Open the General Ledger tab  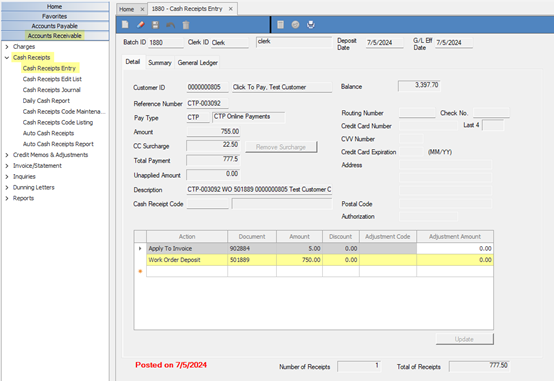(x=198, y=63)
